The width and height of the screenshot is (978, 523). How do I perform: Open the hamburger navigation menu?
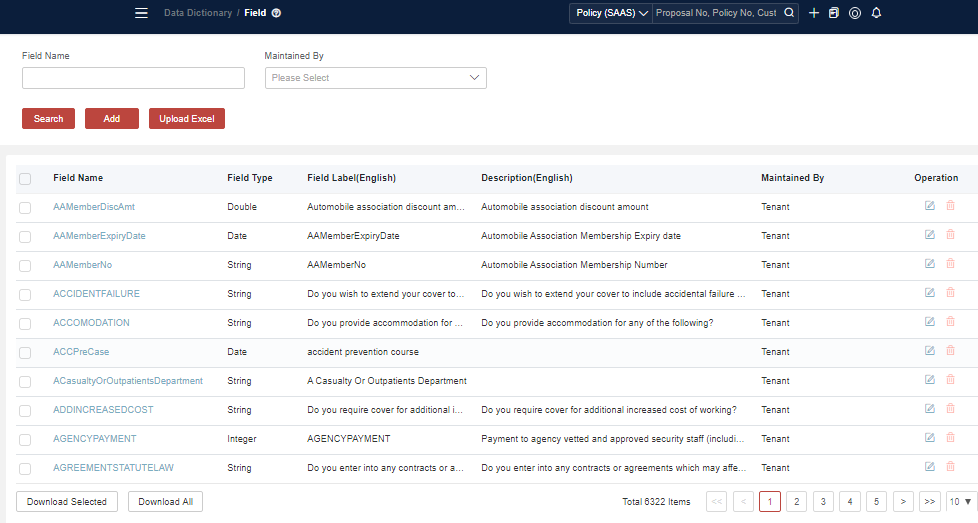tap(141, 13)
